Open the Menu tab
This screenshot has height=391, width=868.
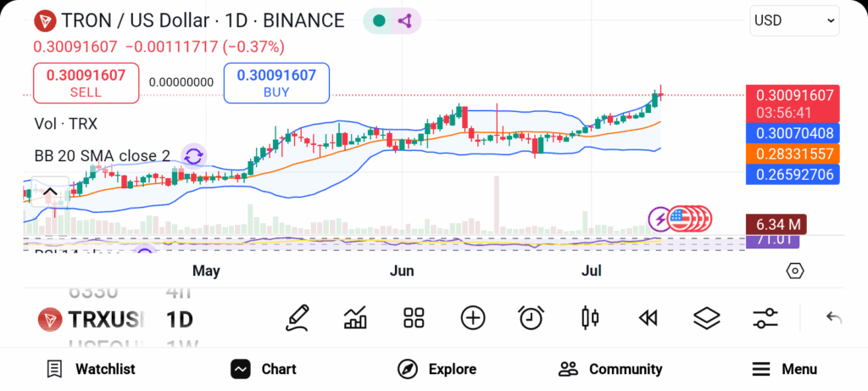tap(784, 369)
